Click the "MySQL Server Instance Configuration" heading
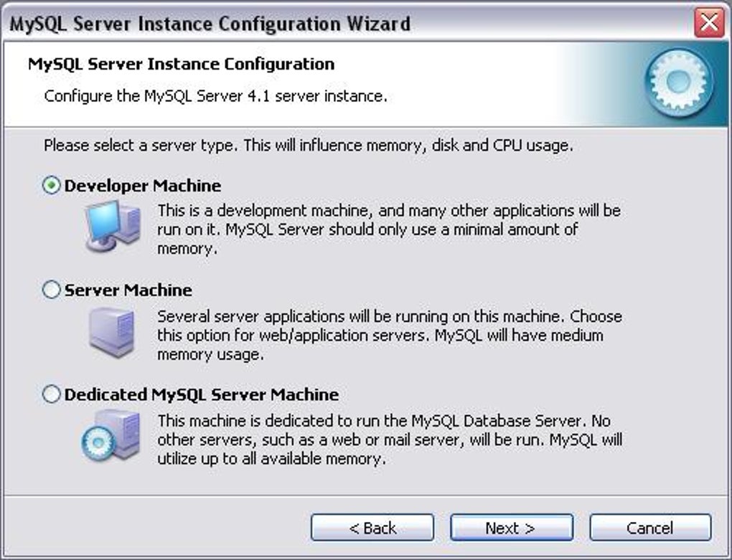The height and width of the screenshot is (560, 732). pyautogui.click(x=181, y=64)
